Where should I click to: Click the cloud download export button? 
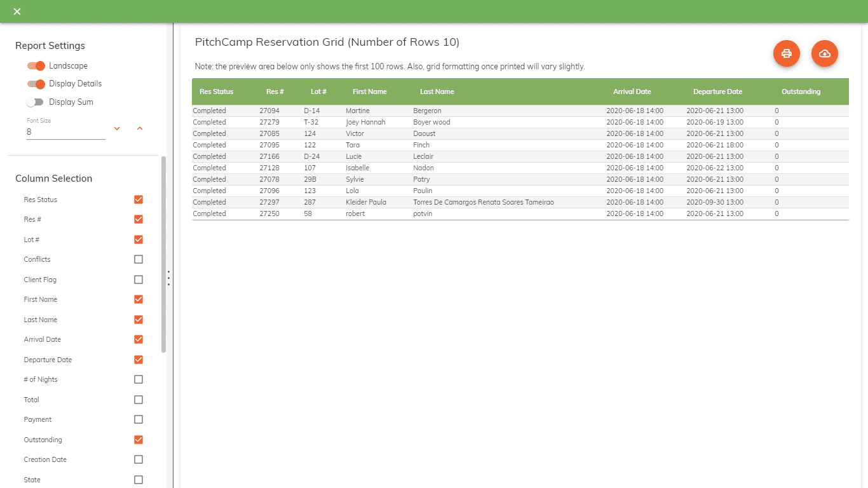click(x=825, y=53)
